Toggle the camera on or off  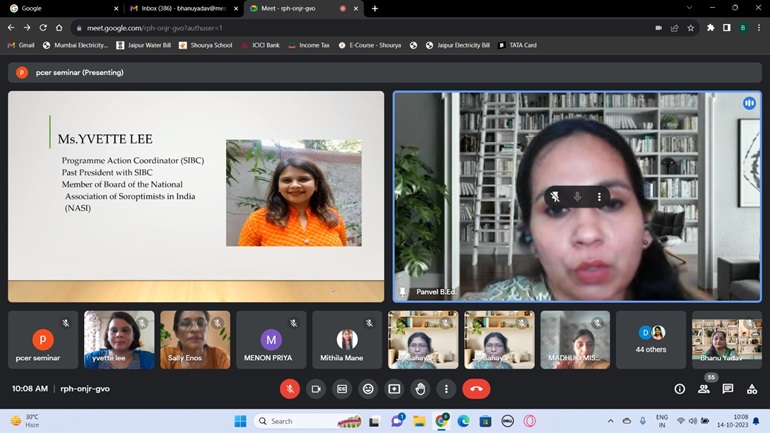(316, 389)
